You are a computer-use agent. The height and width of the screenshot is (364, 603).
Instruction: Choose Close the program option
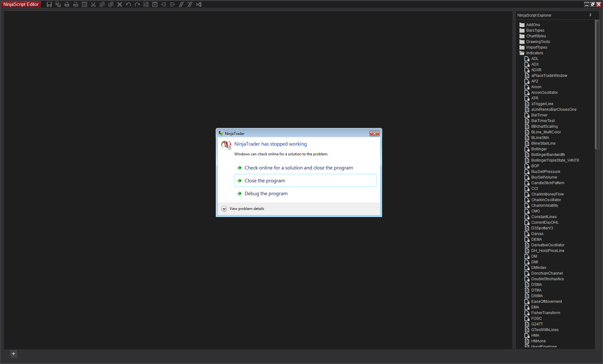[265, 181]
